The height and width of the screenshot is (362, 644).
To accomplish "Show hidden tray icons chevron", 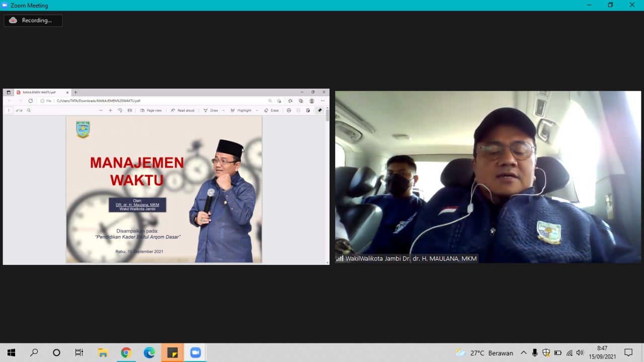I will click(524, 353).
